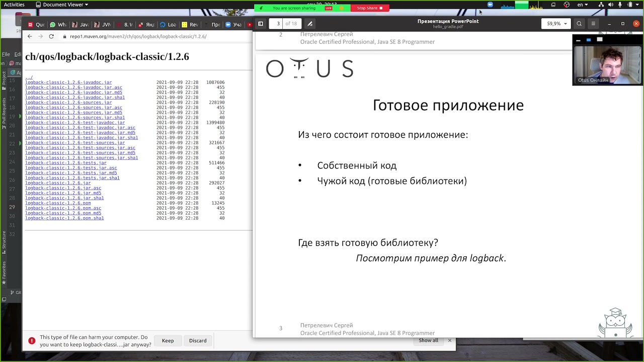Click the 'Otus Онлайн' name label on video
Screen dimensions: 644x362
[593, 80]
